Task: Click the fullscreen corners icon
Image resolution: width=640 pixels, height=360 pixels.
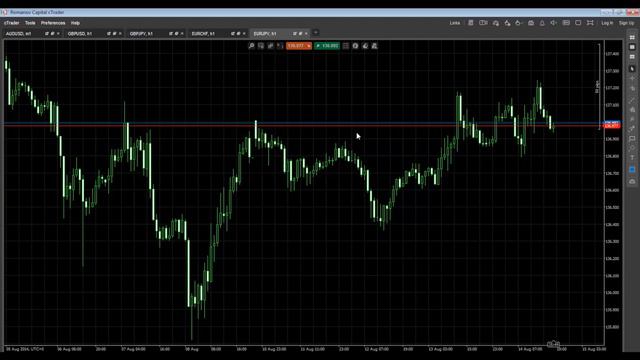Action: tap(590, 23)
